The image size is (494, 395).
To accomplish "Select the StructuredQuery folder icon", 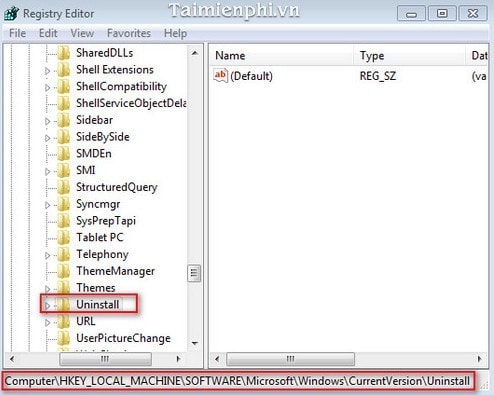I will (x=64, y=187).
